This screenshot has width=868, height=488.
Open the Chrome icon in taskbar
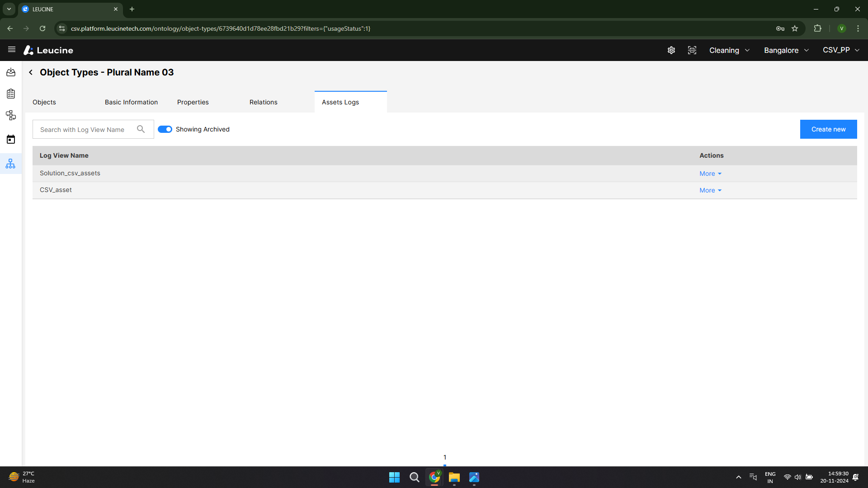coord(434,477)
